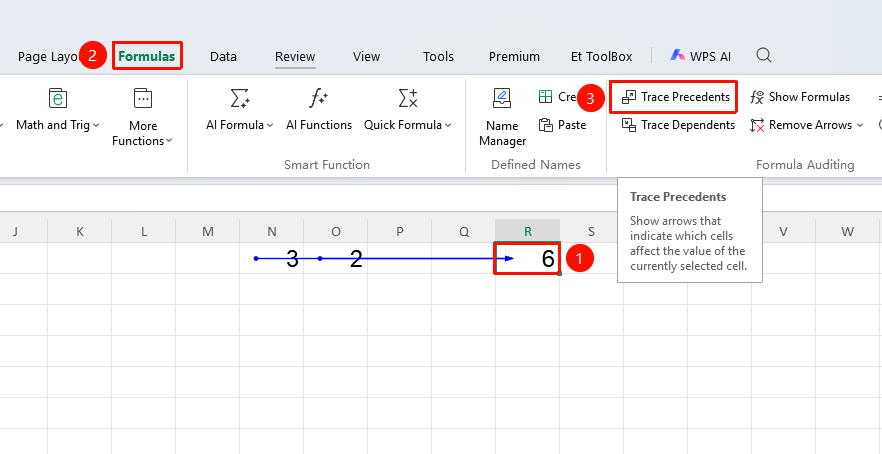Select the cell containing 3
The height and width of the screenshot is (454, 882).
click(272, 258)
